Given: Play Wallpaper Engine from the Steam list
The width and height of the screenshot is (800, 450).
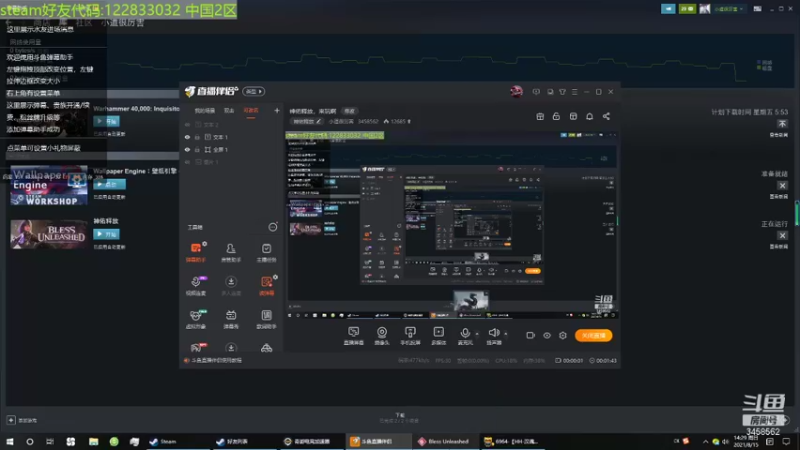Looking at the screenshot, I should tap(109, 184).
